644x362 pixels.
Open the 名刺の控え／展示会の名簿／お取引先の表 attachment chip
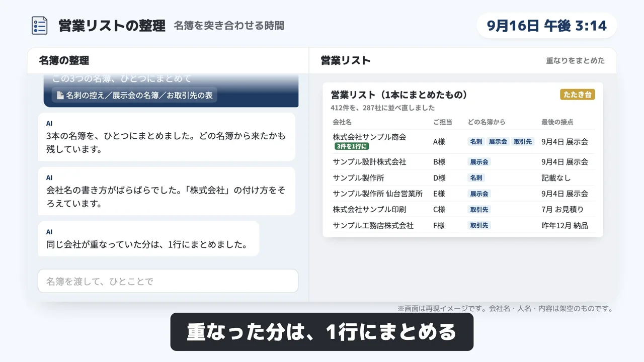(x=134, y=95)
